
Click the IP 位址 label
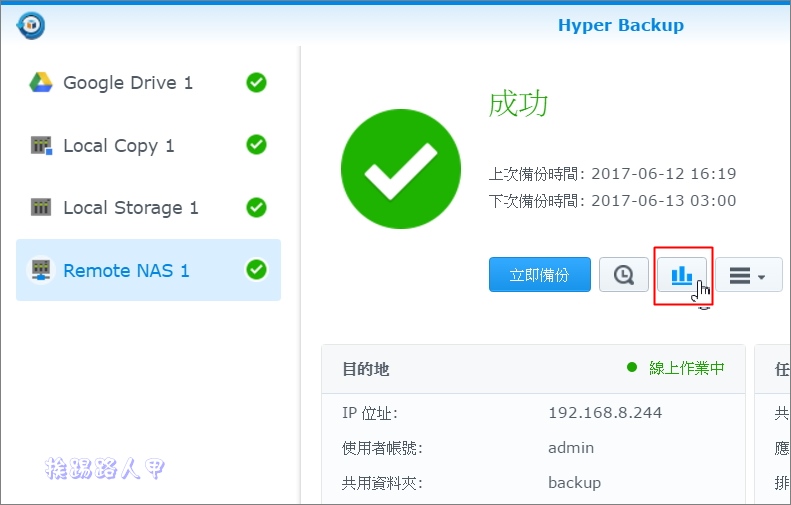[x=370, y=413]
